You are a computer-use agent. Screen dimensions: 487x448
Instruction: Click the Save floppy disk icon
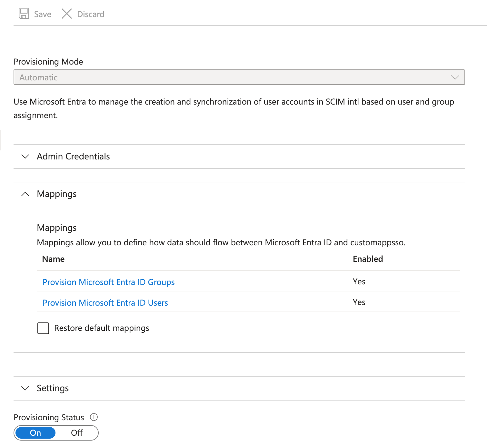24,14
